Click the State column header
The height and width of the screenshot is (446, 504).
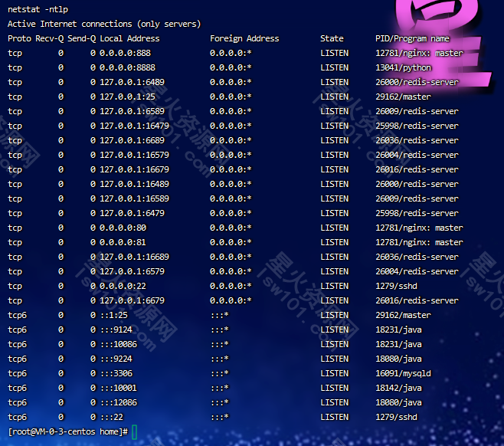332,38
